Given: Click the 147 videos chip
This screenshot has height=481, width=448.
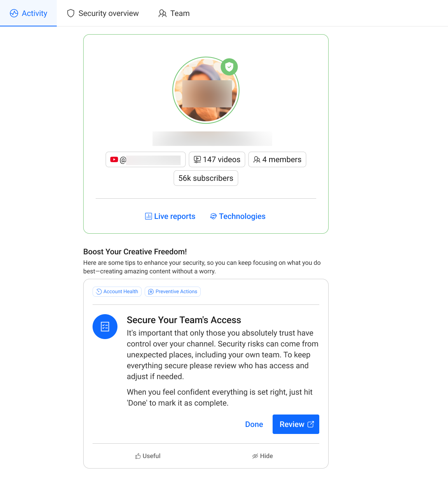Looking at the screenshot, I should 217,159.
